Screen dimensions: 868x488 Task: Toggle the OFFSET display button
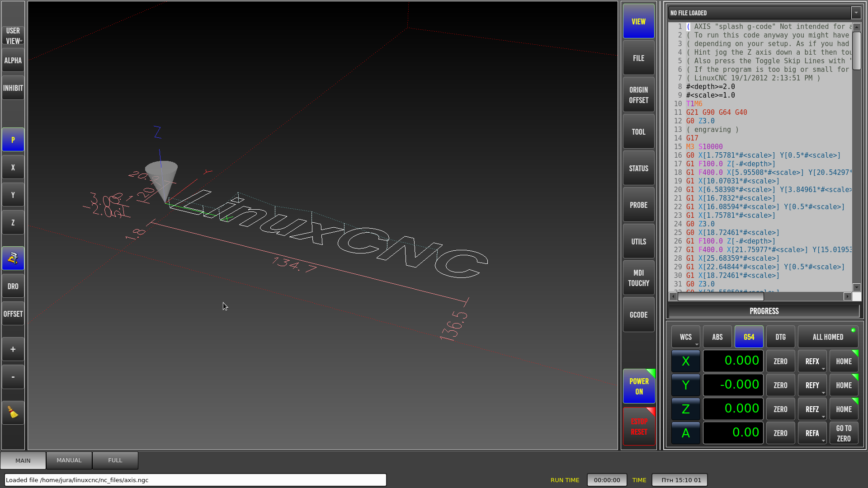click(13, 314)
